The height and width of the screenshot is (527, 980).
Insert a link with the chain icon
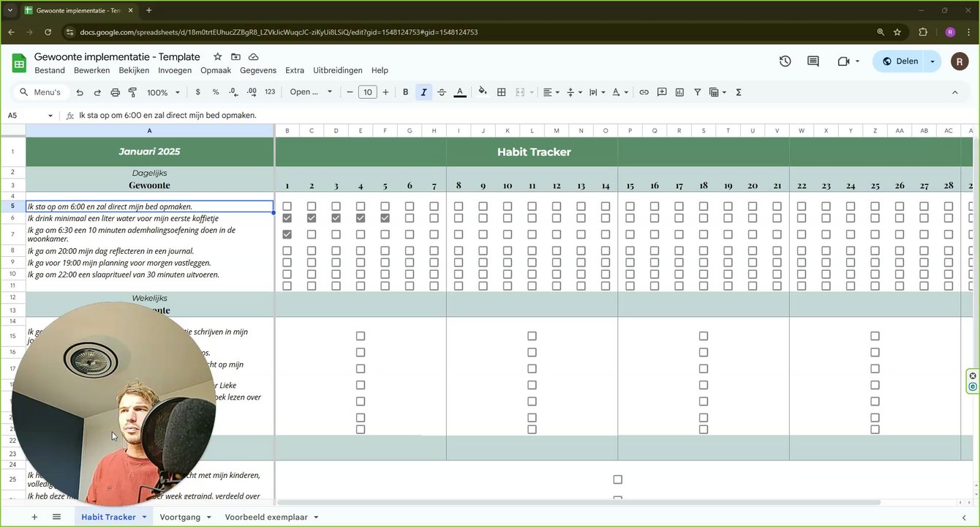(x=644, y=92)
